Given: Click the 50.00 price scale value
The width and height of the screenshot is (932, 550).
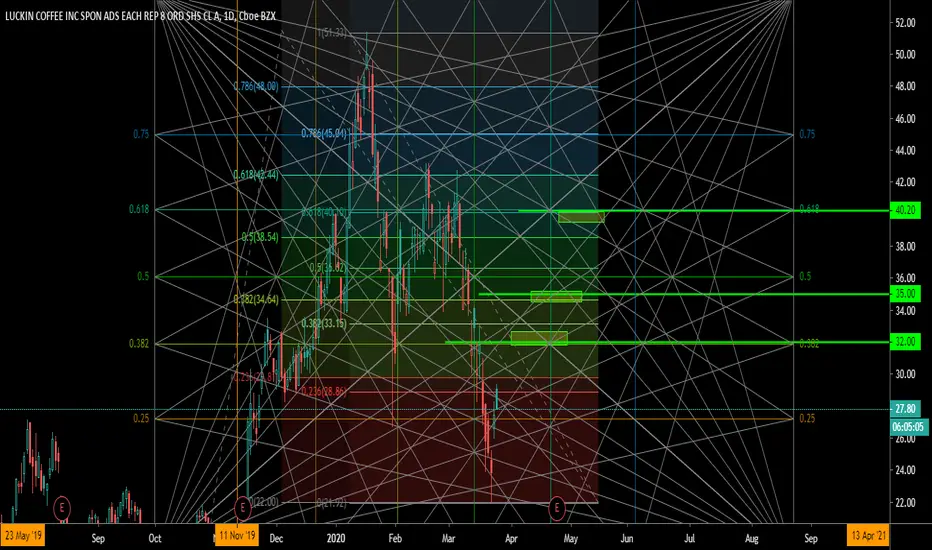Looking at the screenshot, I should pos(905,55).
